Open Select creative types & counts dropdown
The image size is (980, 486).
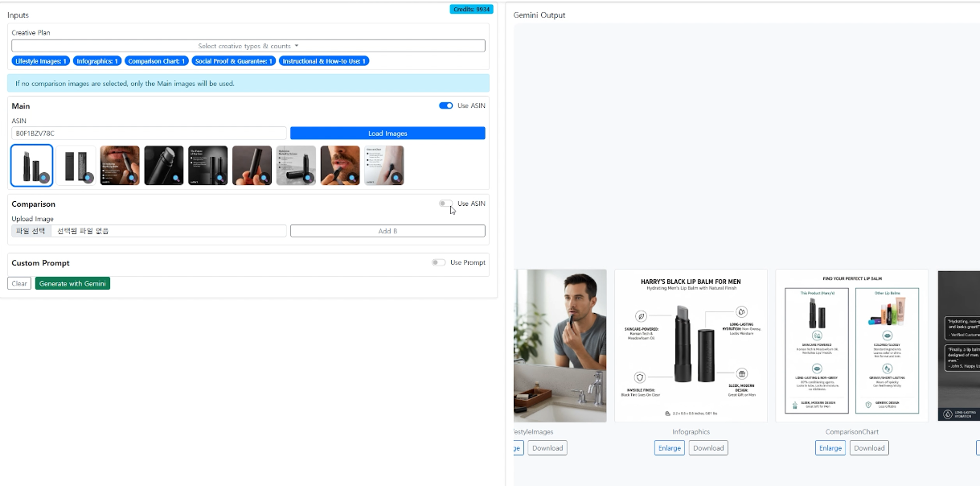(248, 46)
